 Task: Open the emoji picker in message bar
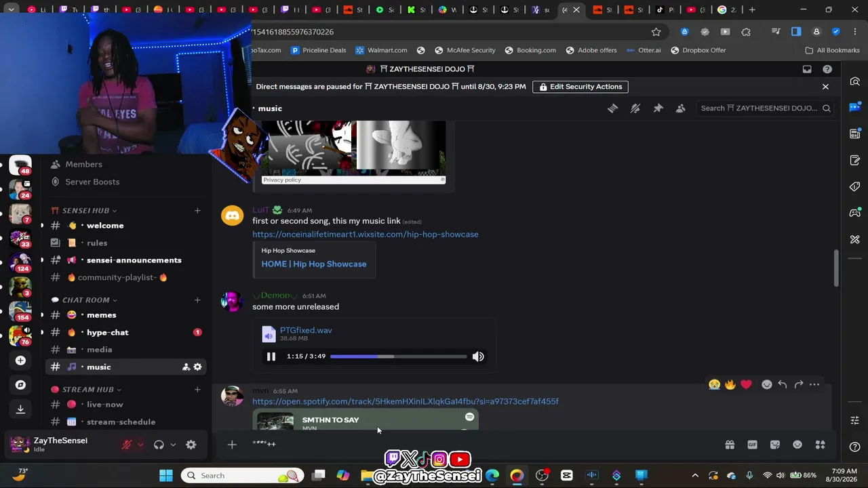[797, 445]
